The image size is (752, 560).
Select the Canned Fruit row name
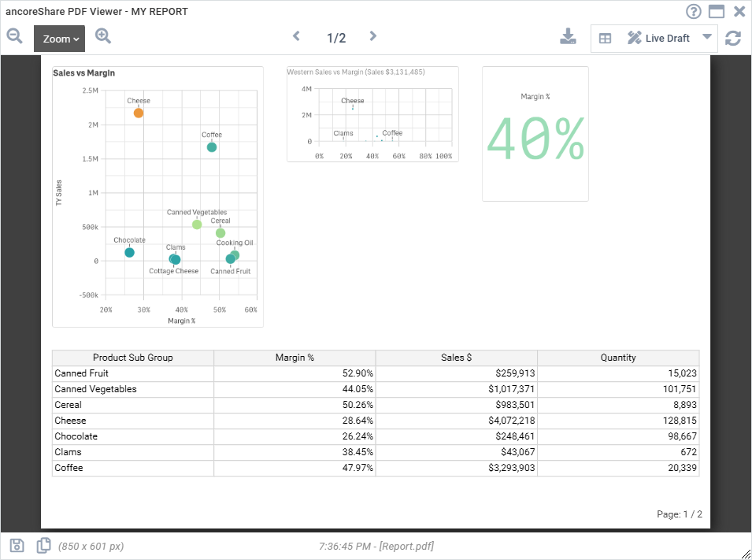tap(82, 373)
